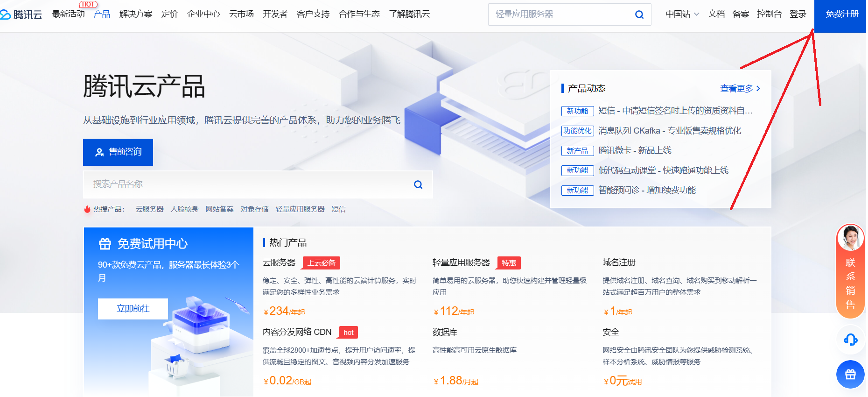This screenshot has height=397, width=868.
Task: Open the 中国站 region dropdown
Action: [682, 14]
